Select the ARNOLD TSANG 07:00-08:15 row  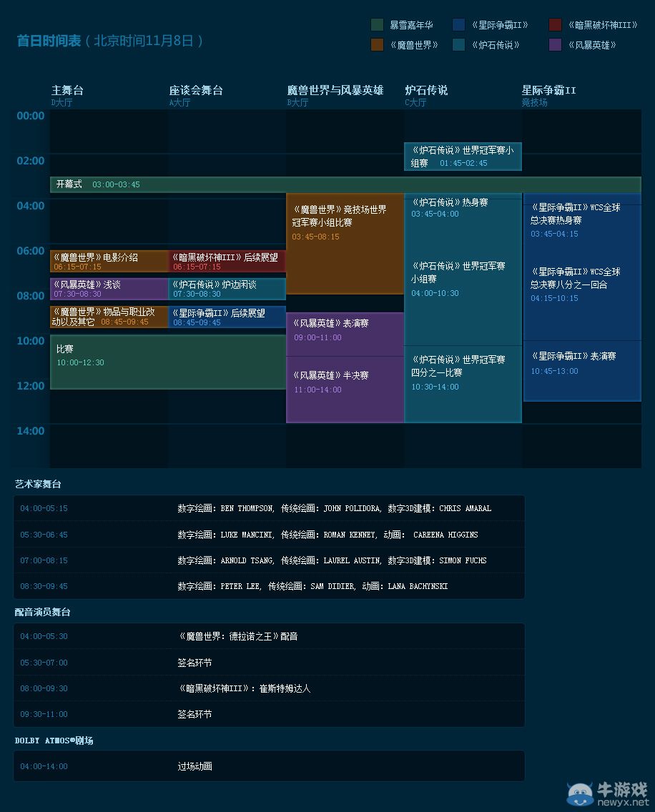tap(269, 560)
